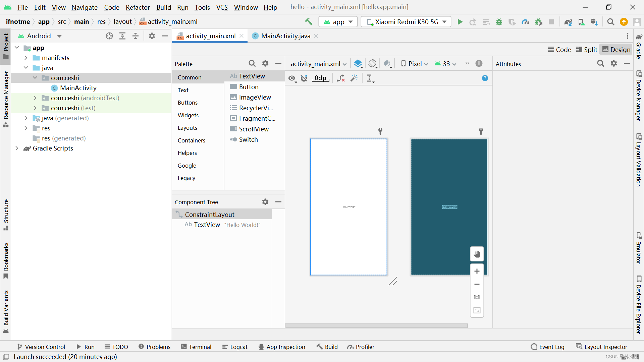
Task: Open the Xiaomi Redmi K30 5G device dropdown
Action: (406, 22)
